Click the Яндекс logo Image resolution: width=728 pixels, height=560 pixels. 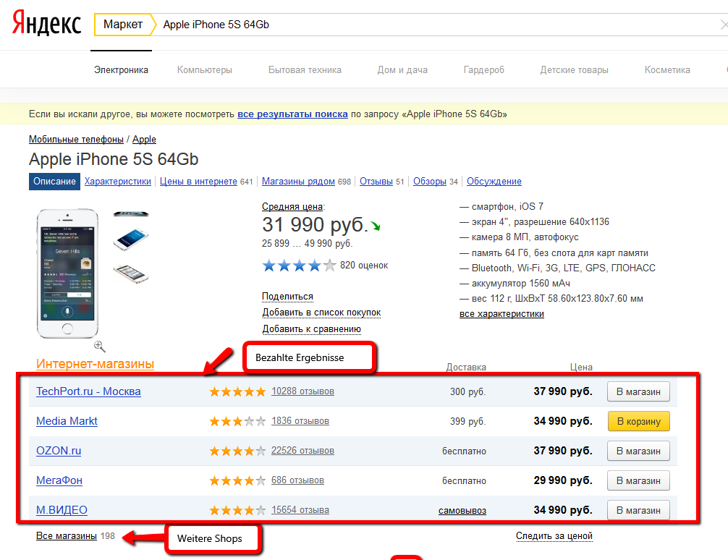tap(46, 23)
